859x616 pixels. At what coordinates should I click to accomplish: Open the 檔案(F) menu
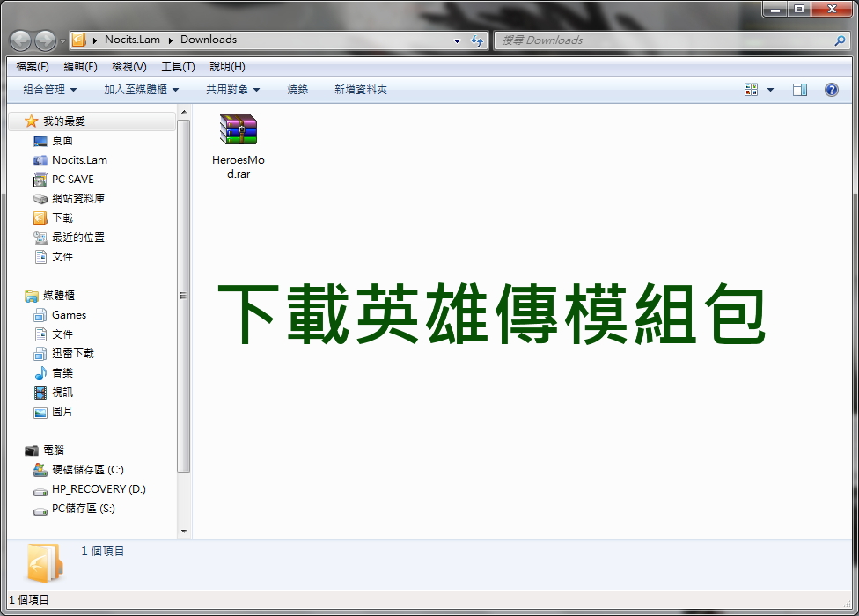click(x=33, y=67)
